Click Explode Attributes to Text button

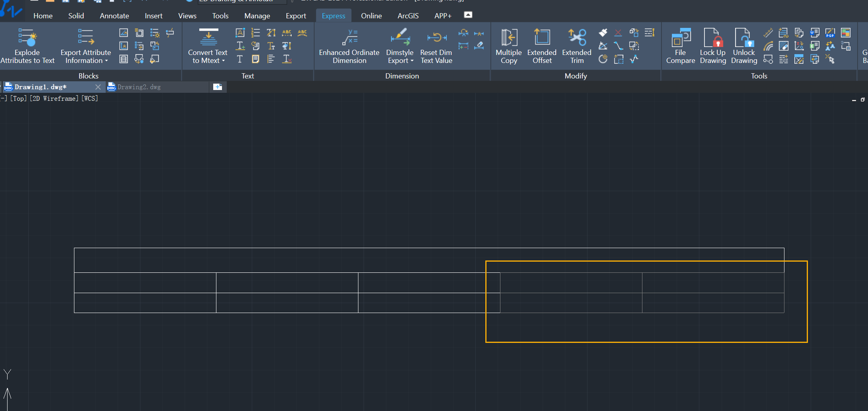27,46
